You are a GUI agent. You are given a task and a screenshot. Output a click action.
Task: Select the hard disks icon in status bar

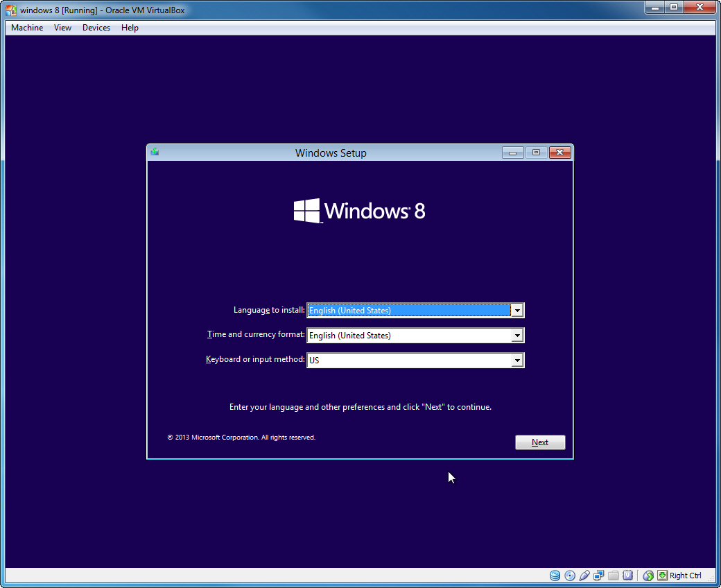pos(555,576)
